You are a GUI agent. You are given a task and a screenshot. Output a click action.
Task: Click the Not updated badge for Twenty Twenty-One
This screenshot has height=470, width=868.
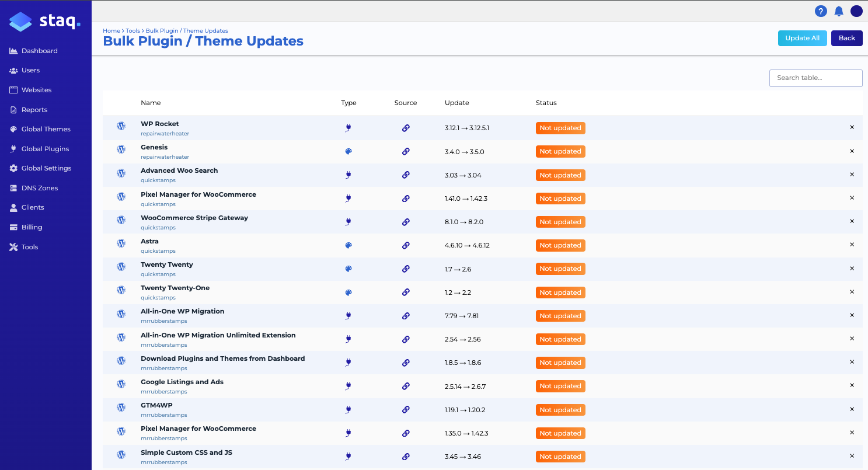[x=560, y=293]
